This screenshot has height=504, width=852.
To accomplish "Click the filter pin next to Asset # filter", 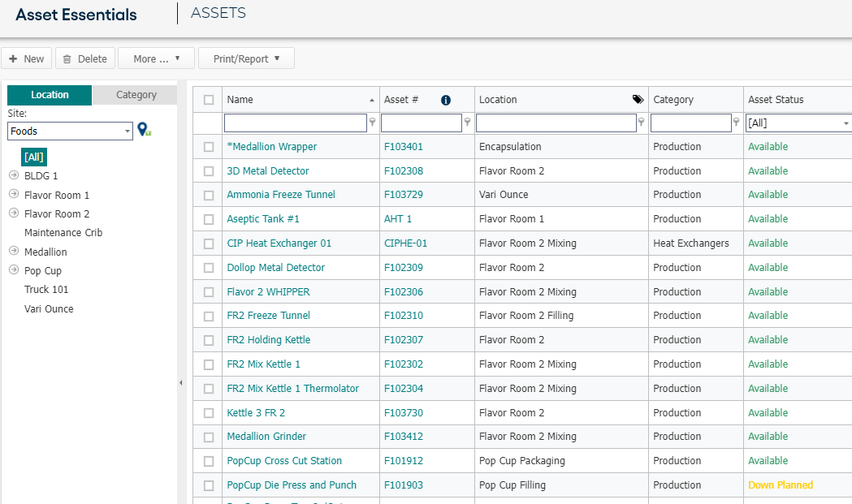I will point(467,123).
